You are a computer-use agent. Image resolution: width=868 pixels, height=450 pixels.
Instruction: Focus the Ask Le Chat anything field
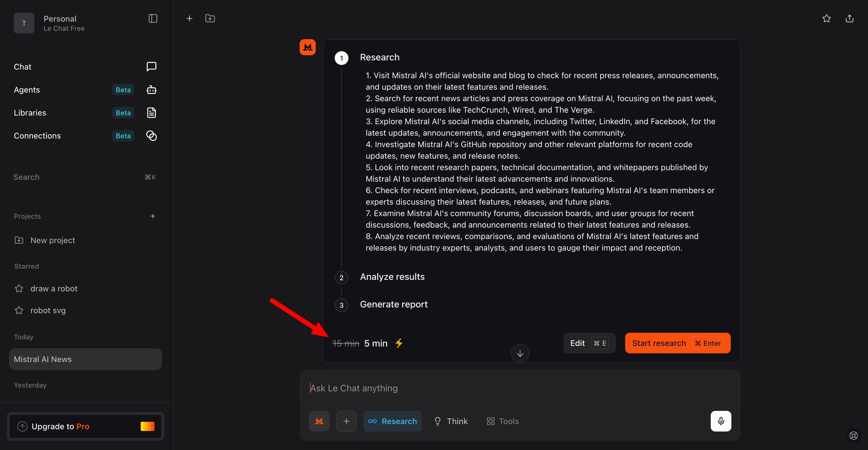[519, 388]
